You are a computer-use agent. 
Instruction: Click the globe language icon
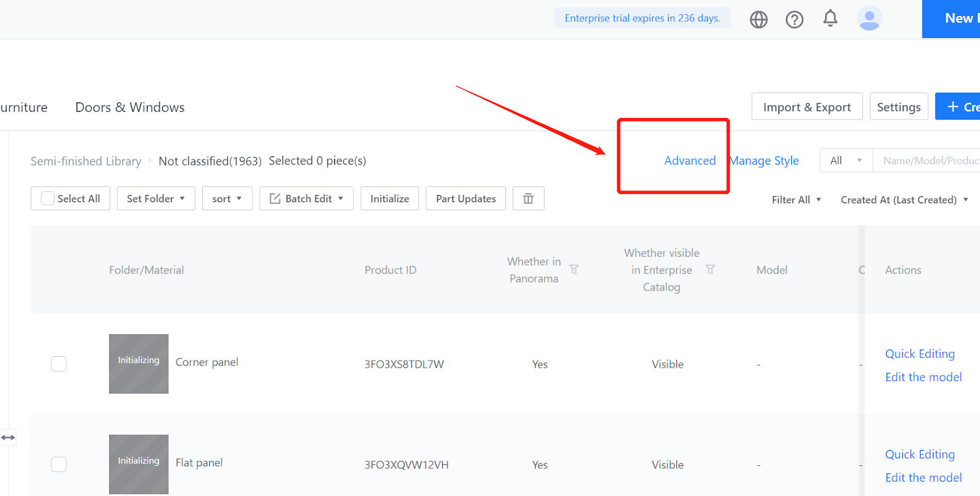tap(758, 20)
